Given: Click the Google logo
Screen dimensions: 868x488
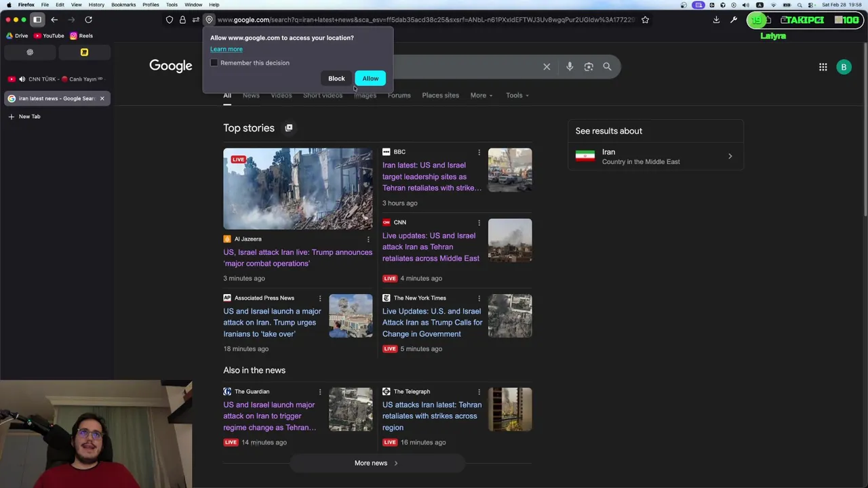Looking at the screenshot, I should [171, 66].
